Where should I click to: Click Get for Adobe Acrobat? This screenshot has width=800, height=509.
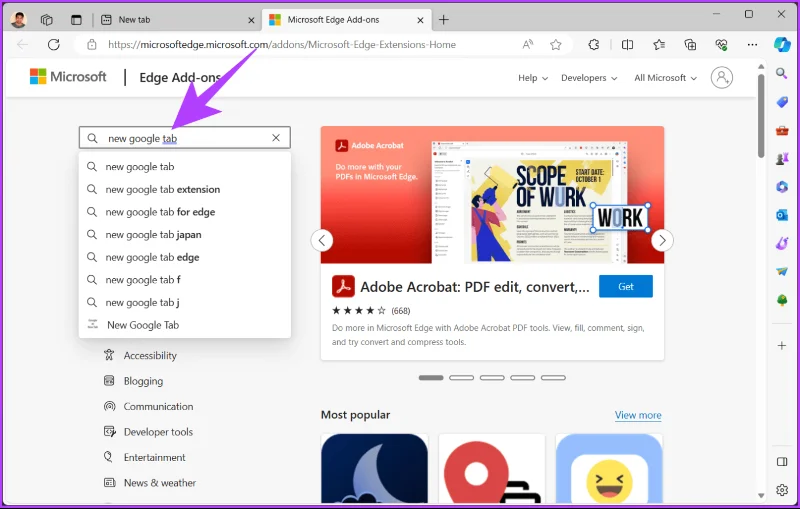click(x=626, y=287)
